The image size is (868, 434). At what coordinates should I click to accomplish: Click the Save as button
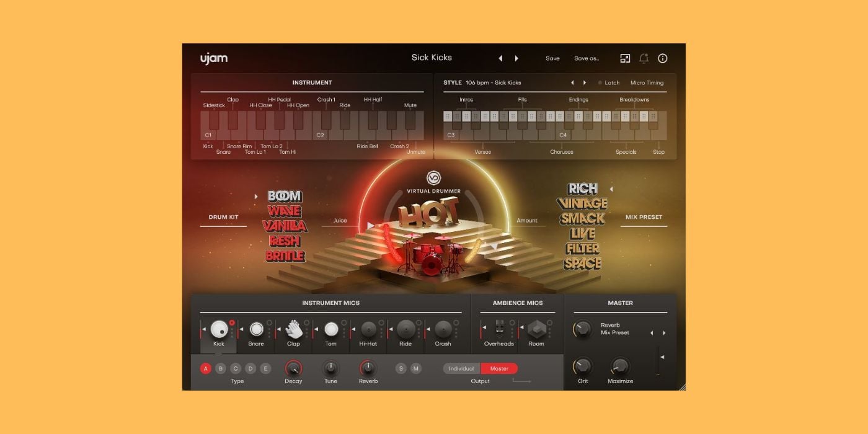587,58
